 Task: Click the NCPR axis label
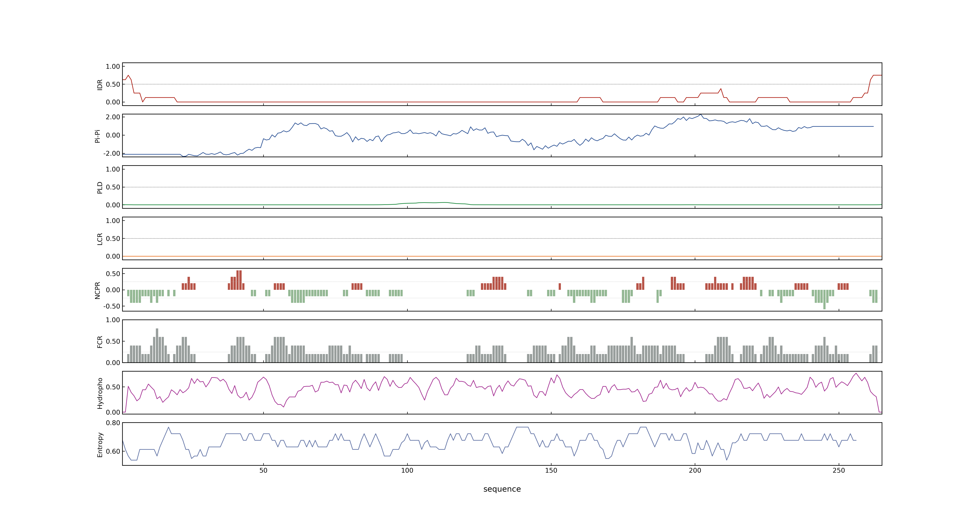(x=97, y=290)
